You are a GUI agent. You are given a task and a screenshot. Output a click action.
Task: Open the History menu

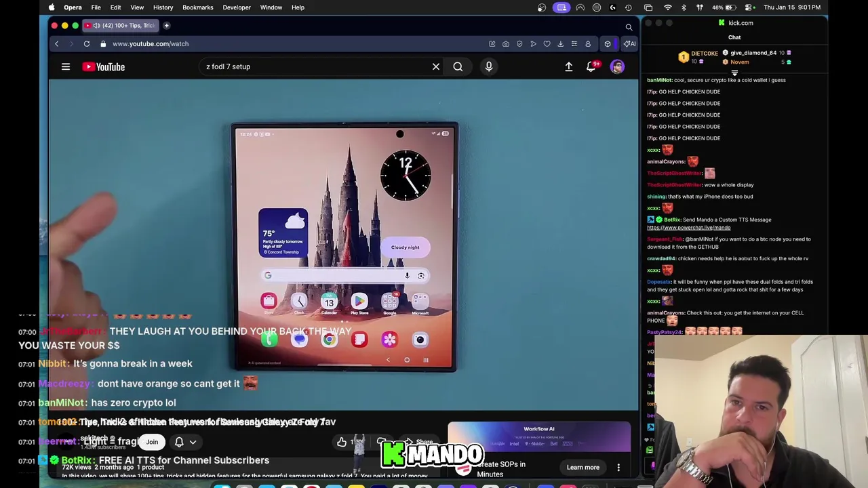point(163,7)
